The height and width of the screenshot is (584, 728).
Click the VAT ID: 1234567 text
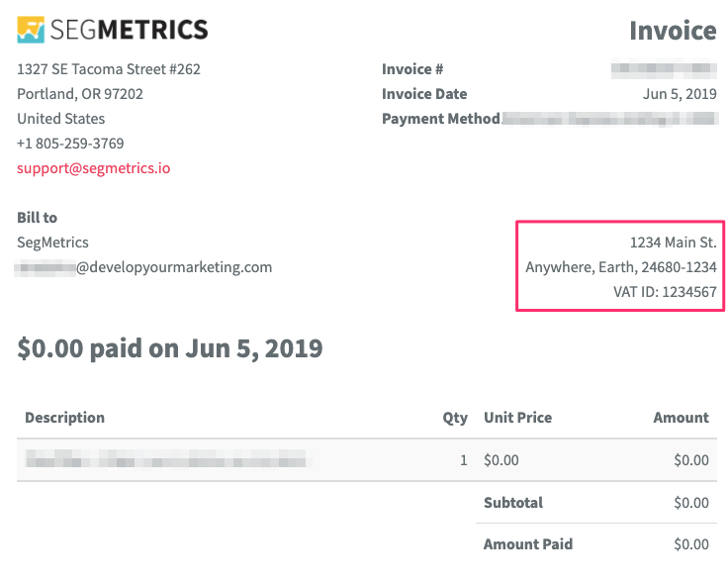pyautogui.click(x=665, y=292)
